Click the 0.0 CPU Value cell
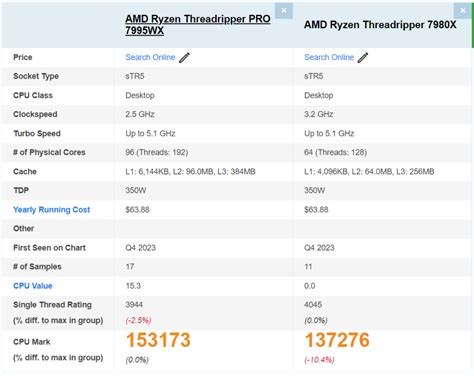Screen dimensions: 474x376 click(310, 286)
